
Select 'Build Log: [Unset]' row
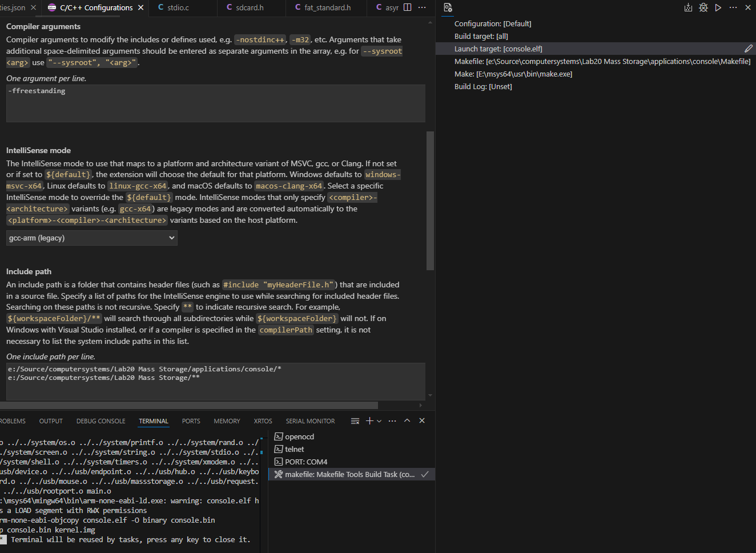596,86
